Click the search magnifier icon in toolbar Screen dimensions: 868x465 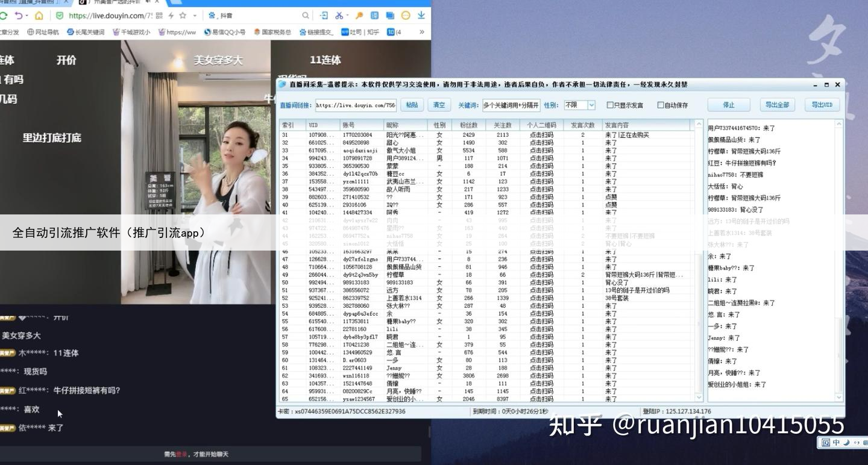tap(306, 16)
